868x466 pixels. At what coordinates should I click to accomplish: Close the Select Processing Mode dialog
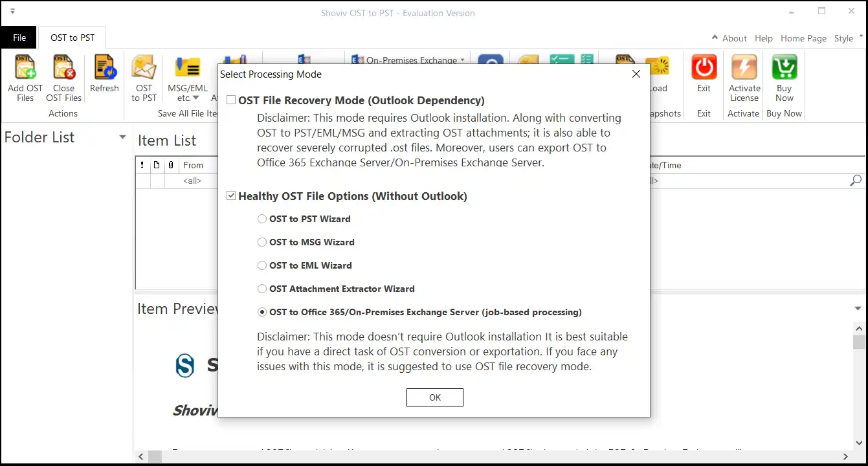636,74
